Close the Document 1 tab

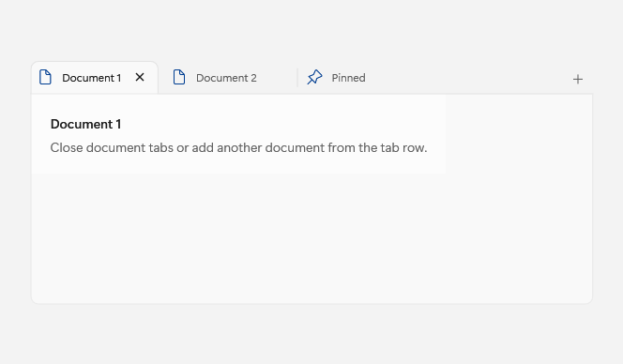(140, 77)
